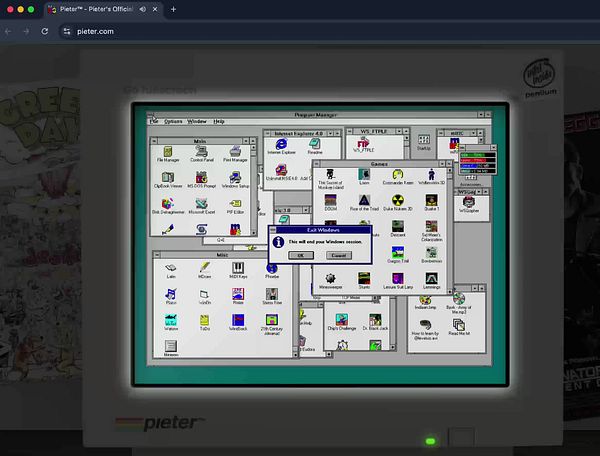Image resolution: width=600 pixels, height=456 pixels.
Task: Launch Commander Keen game icon
Action: coord(398,177)
